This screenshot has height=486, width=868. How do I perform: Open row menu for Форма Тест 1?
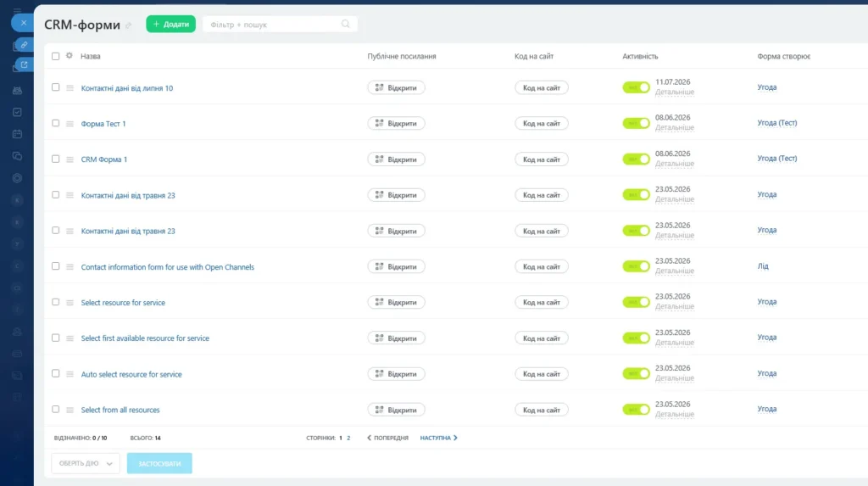[70, 124]
